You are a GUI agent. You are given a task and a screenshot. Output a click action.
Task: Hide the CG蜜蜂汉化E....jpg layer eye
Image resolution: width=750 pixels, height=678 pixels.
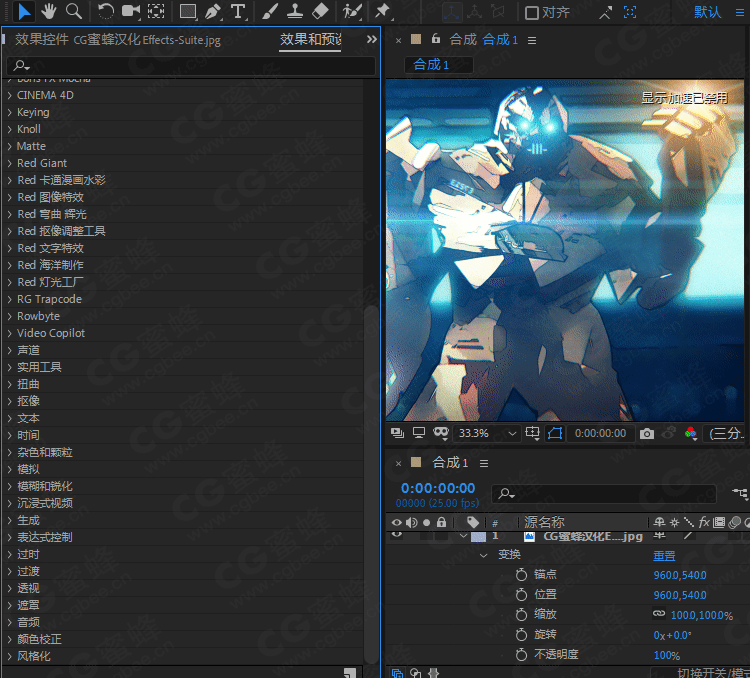click(x=397, y=534)
